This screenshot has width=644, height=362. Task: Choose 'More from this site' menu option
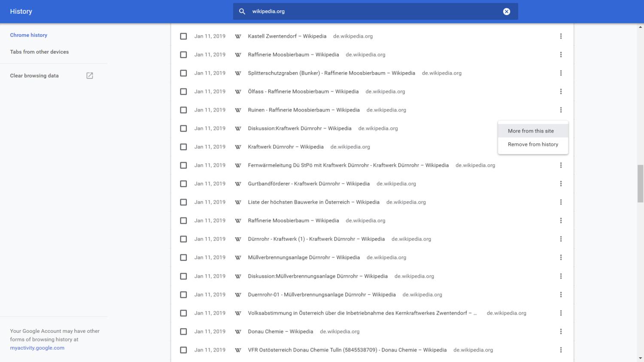coord(531,131)
